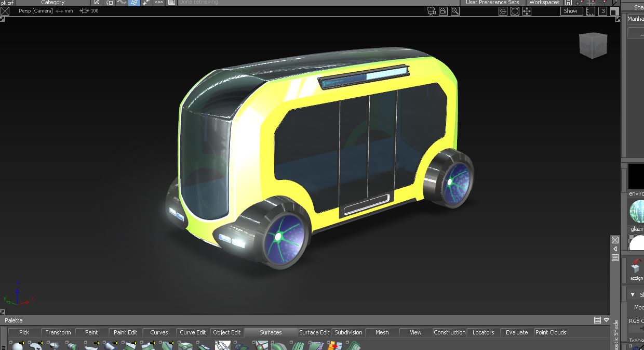This screenshot has width=644, height=350.
Task: Click the magnifier zoom view icon
Action: pyautogui.click(x=455, y=11)
